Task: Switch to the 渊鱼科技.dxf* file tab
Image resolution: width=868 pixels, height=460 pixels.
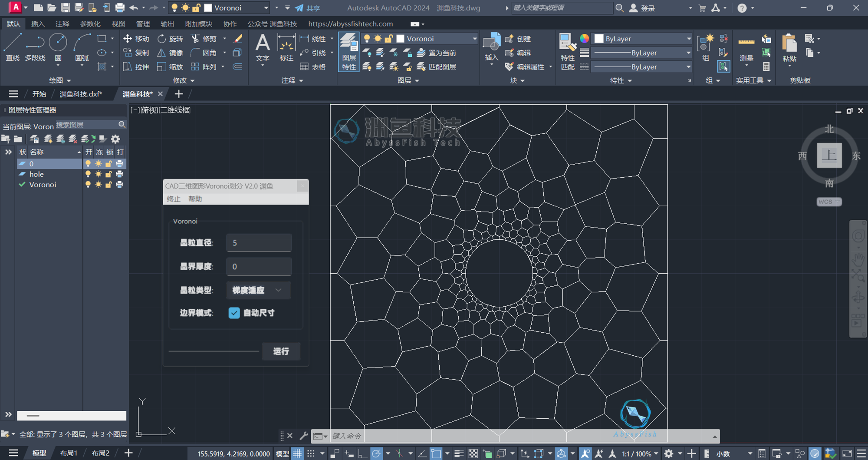Action: [81, 94]
